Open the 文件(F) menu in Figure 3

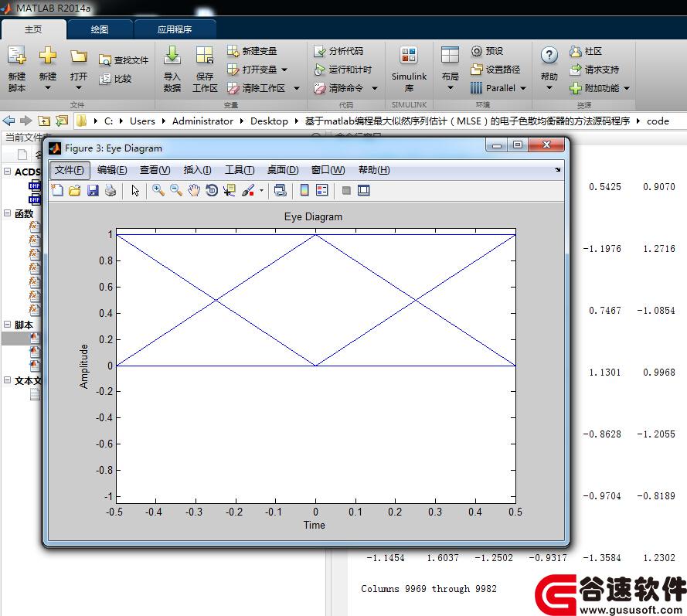(70, 170)
